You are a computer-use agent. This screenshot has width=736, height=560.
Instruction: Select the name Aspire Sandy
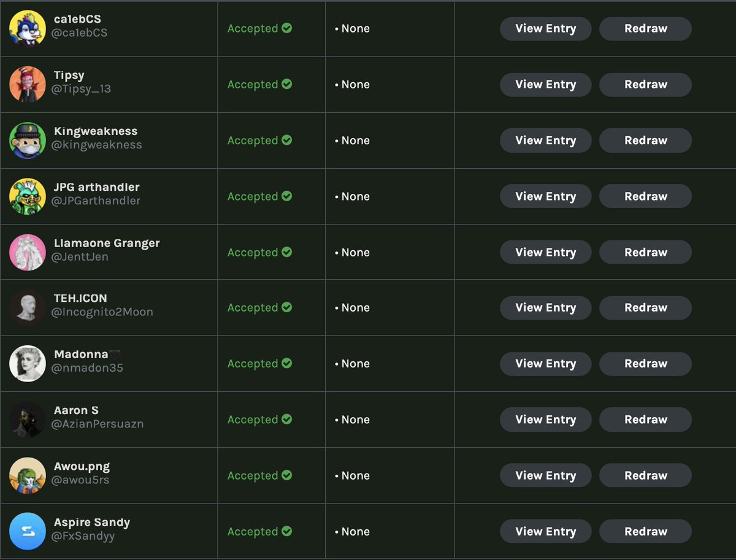click(92, 523)
